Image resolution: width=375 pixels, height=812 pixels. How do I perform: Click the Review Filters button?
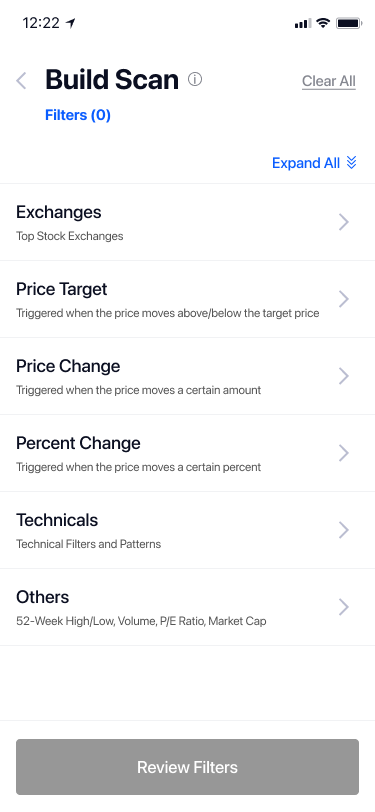[x=188, y=767]
